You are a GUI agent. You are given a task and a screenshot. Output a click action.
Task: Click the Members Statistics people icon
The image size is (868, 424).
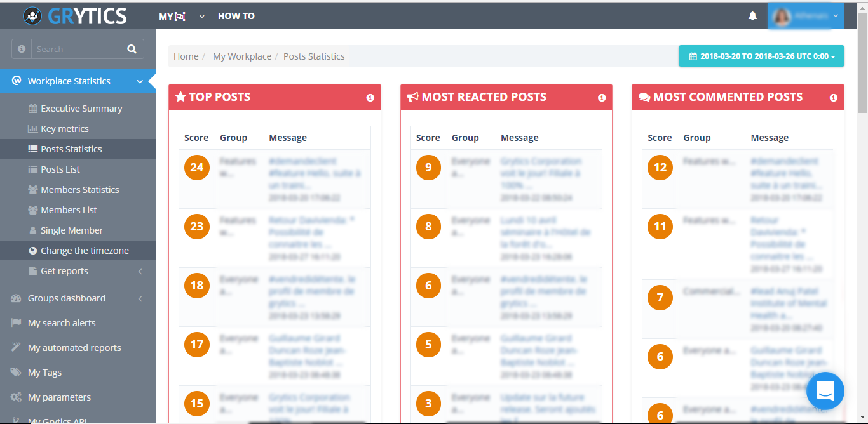tap(33, 190)
